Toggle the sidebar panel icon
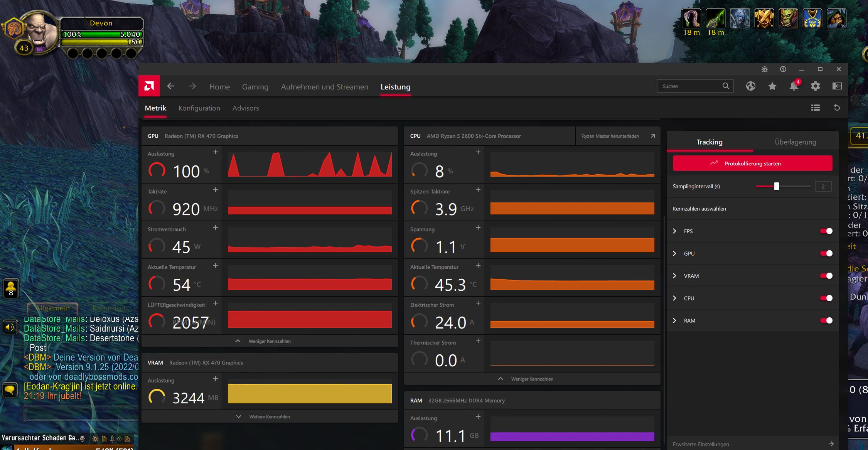 point(837,86)
